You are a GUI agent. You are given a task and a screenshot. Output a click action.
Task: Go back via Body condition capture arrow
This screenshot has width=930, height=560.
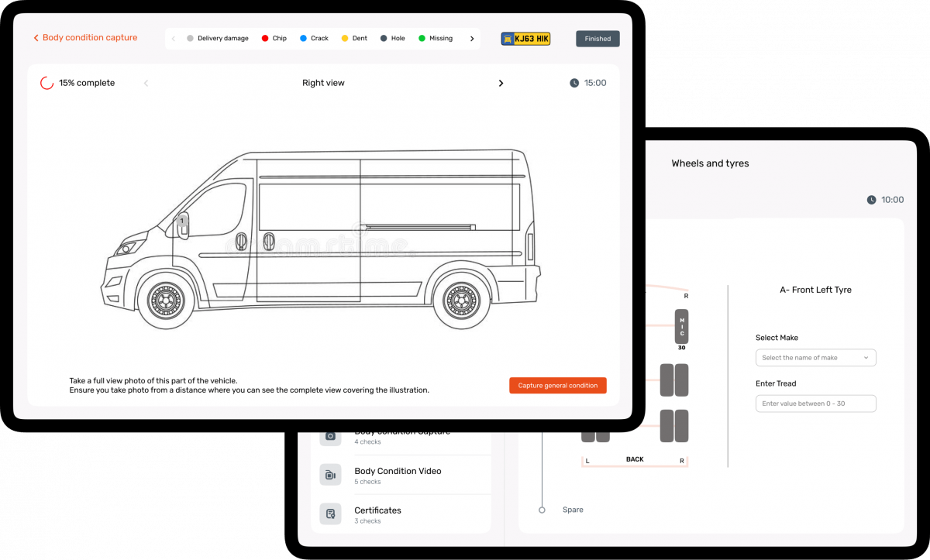(36, 38)
